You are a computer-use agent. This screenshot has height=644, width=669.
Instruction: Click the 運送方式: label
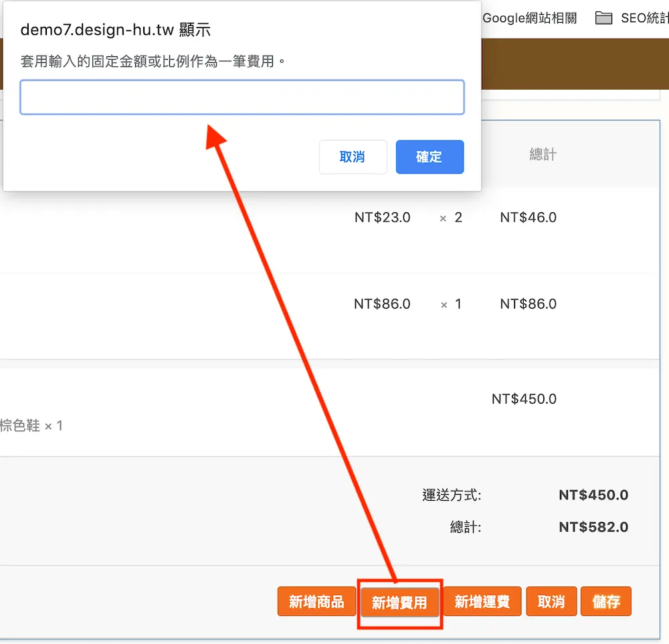pyautogui.click(x=452, y=495)
